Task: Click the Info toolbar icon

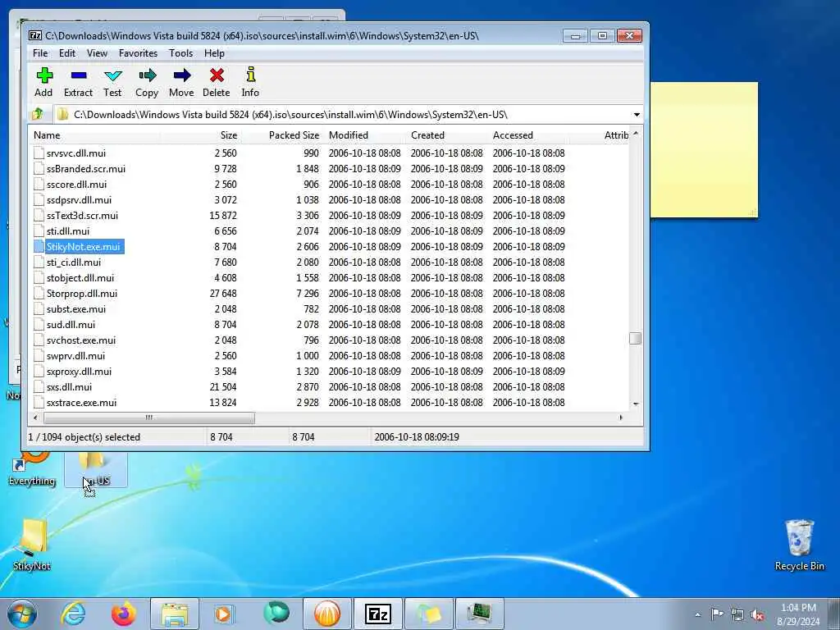Action: coord(250,75)
